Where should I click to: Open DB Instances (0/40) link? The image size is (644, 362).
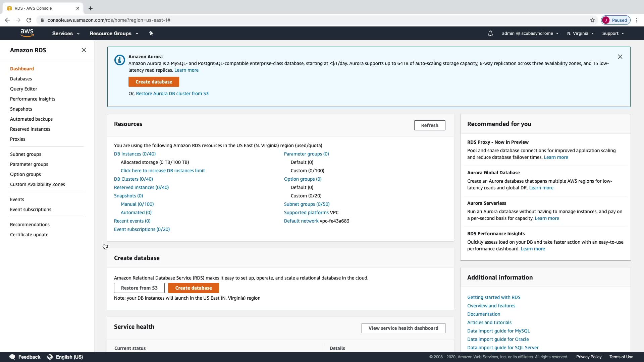point(135,154)
